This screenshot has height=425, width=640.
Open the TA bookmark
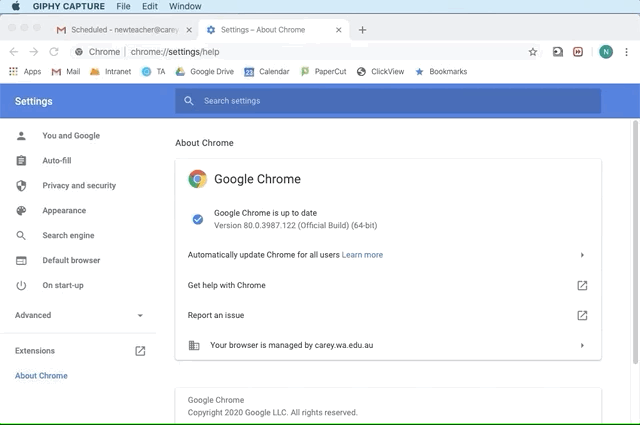coord(153,71)
